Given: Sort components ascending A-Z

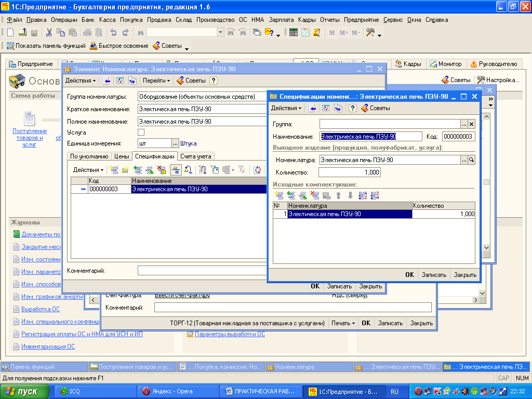Looking at the screenshot, I should tap(363, 195).
